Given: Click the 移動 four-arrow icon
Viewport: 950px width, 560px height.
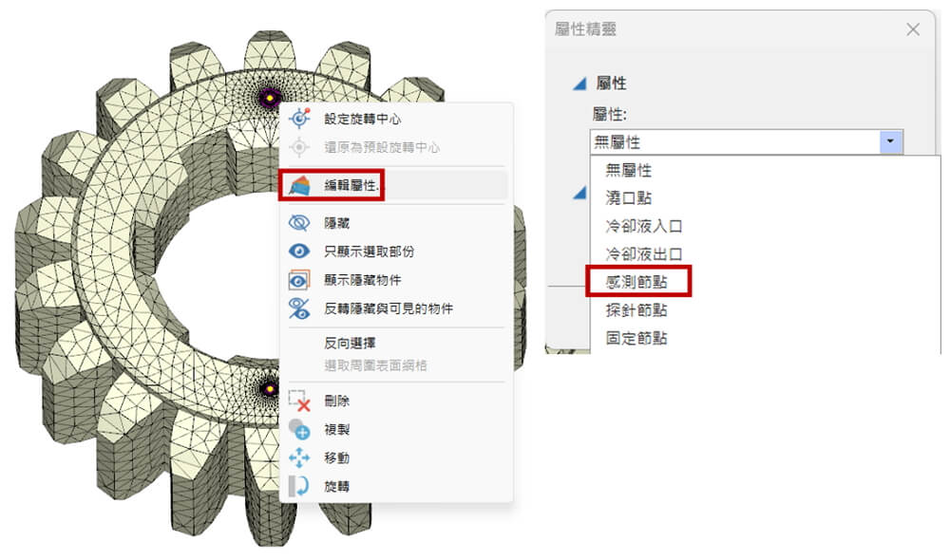Looking at the screenshot, I should [299, 457].
